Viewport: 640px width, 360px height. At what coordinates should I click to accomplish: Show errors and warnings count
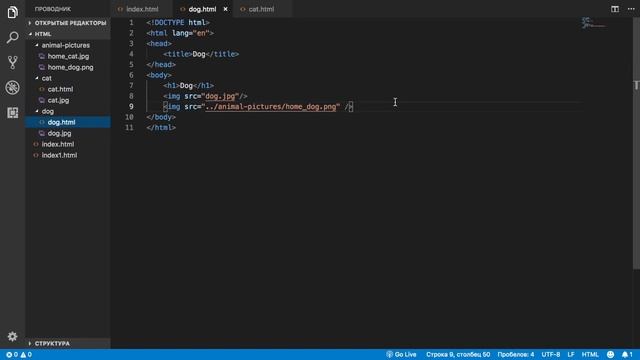coord(19,354)
